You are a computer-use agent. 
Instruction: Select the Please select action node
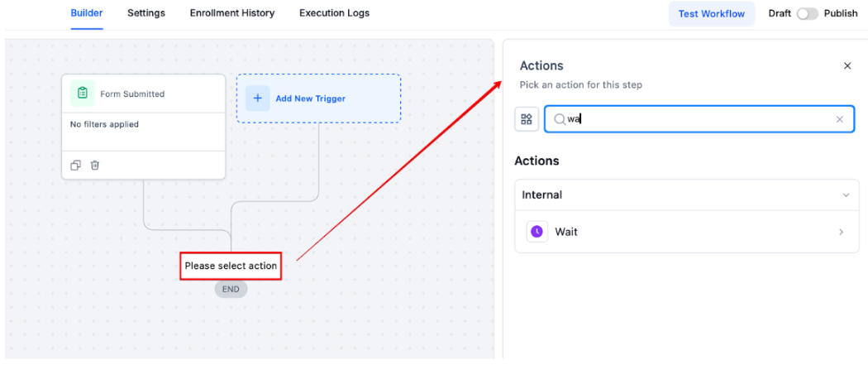[231, 266]
